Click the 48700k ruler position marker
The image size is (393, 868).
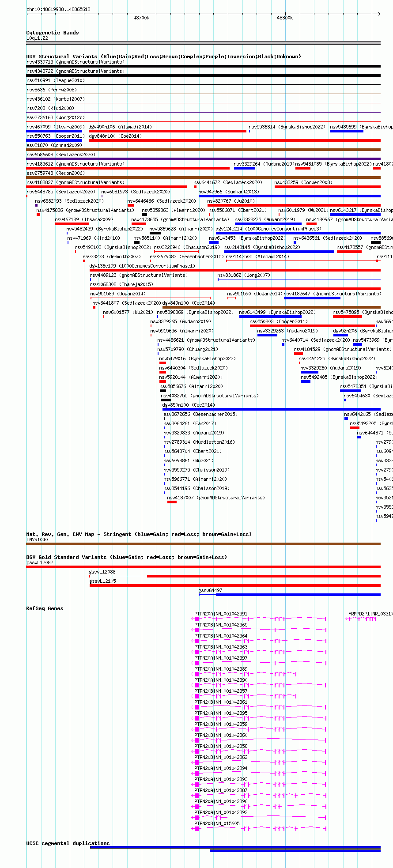pyautogui.click(x=141, y=18)
